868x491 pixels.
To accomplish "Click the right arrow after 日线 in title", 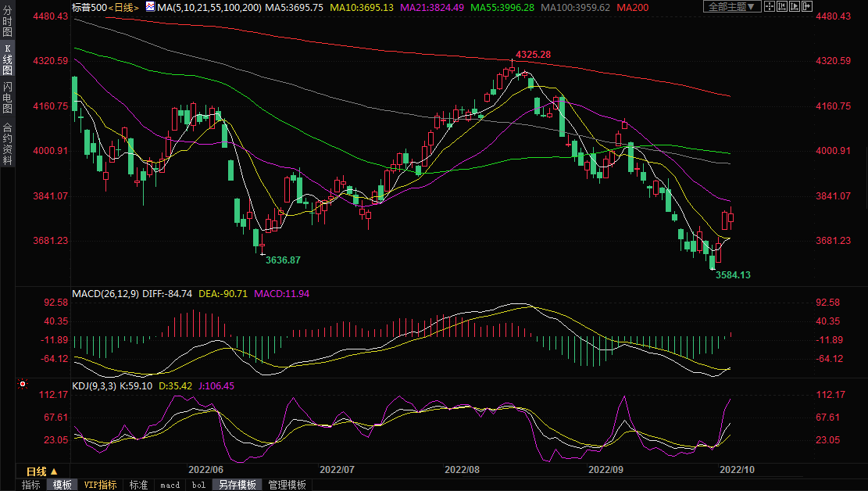I will click(x=136, y=7).
